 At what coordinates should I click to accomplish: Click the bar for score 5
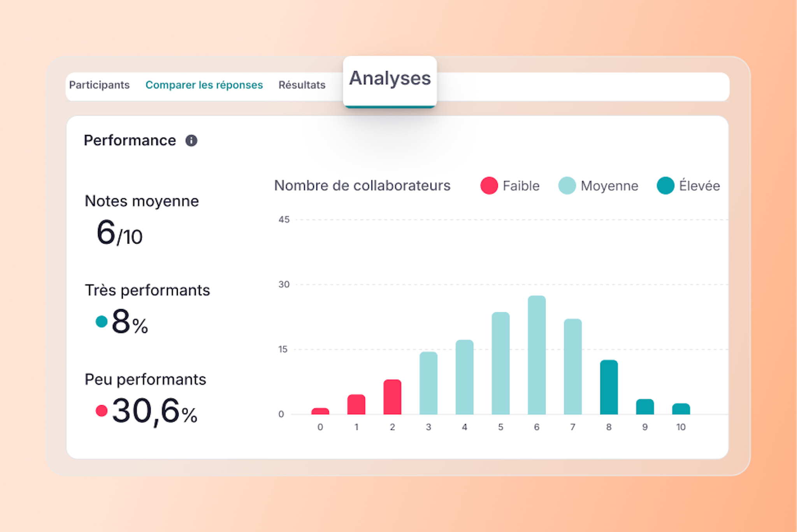[500, 363]
